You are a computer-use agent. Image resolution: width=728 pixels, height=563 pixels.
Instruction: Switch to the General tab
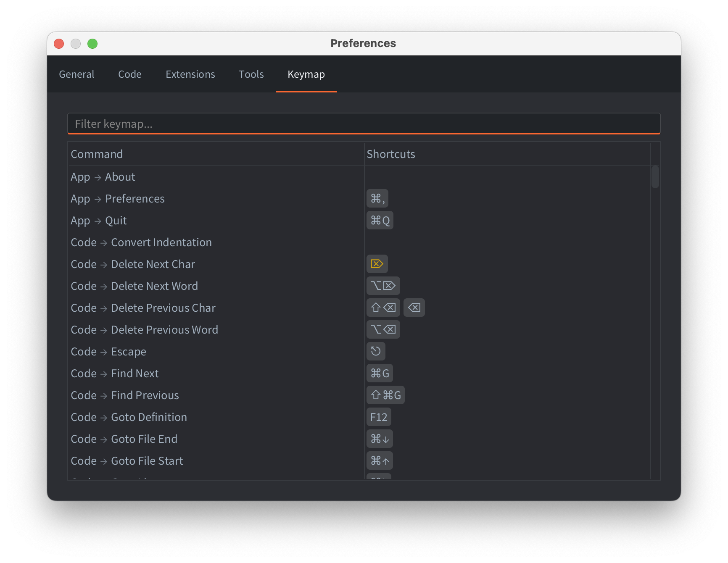coord(76,74)
